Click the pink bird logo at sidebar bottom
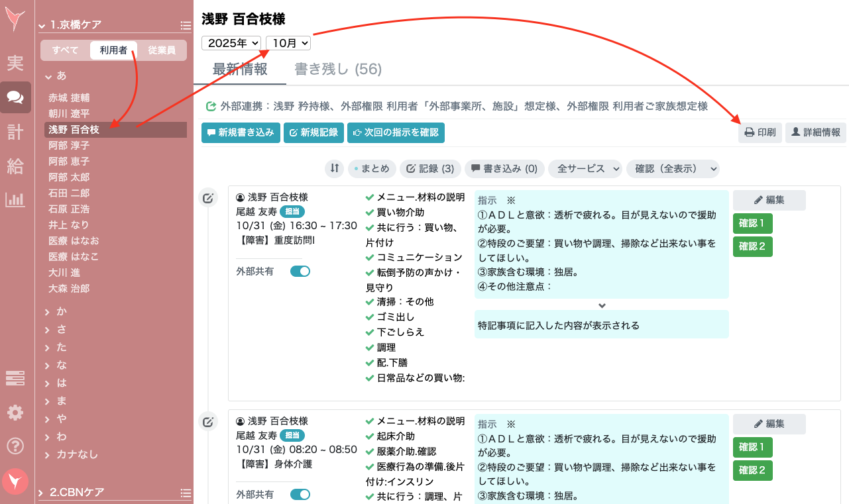 point(15,481)
